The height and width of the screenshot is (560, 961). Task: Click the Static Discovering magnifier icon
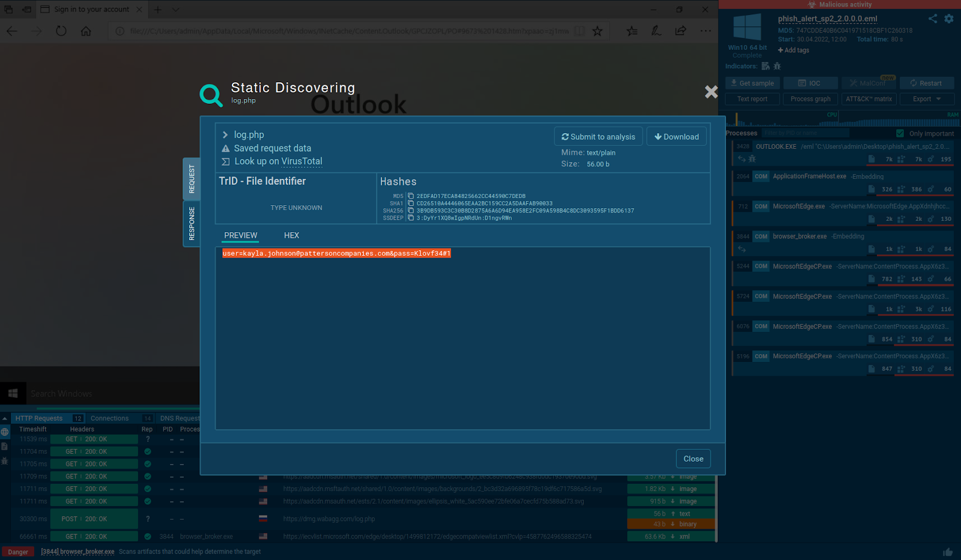pyautogui.click(x=211, y=95)
